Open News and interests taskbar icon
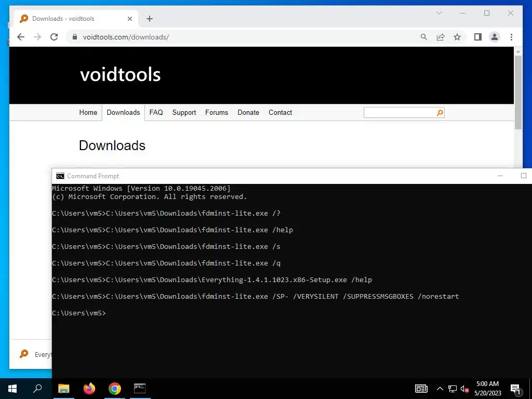Image resolution: width=532 pixels, height=399 pixels. coord(421,389)
